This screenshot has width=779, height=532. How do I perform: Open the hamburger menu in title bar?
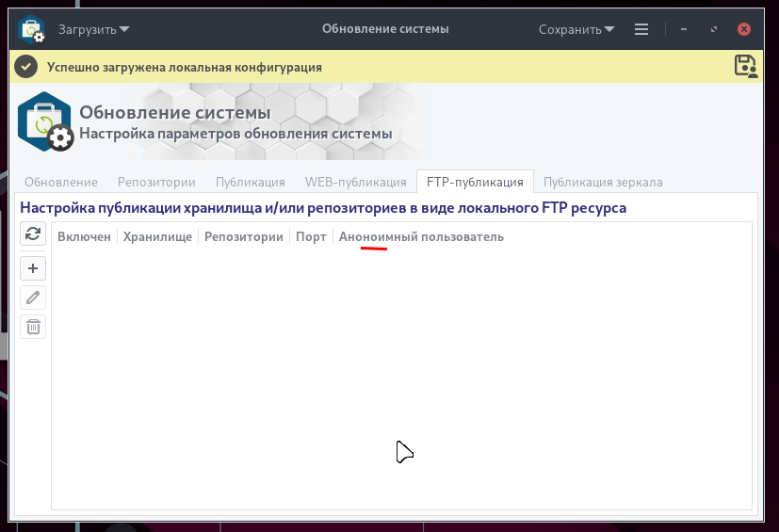pyautogui.click(x=641, y=29)
